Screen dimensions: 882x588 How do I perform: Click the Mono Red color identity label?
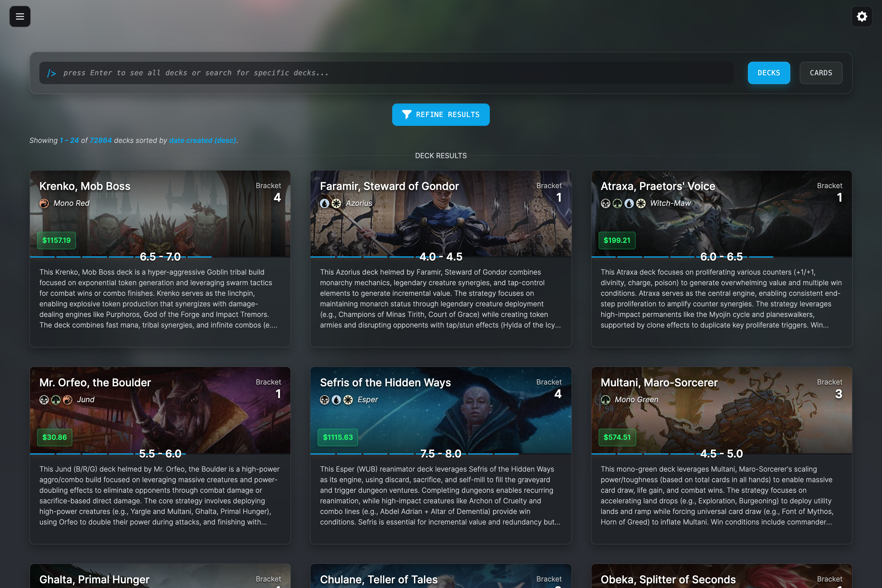point(71,203)
